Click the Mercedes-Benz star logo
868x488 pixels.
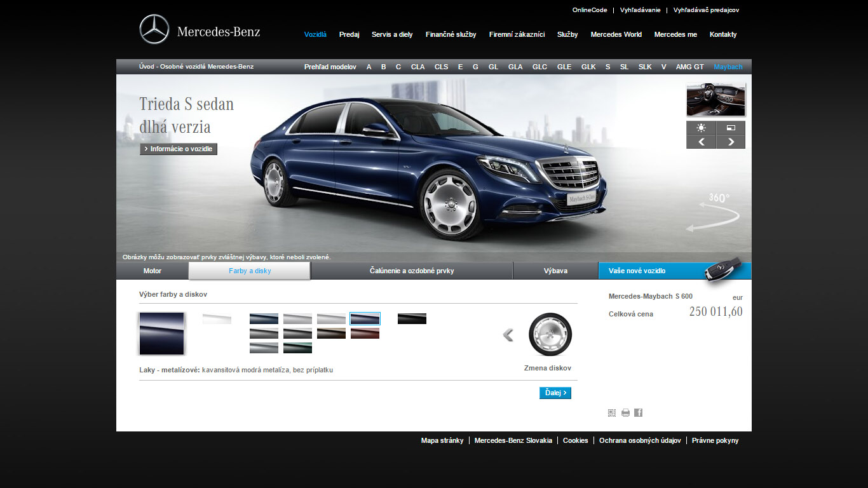(x=154, y=30)
